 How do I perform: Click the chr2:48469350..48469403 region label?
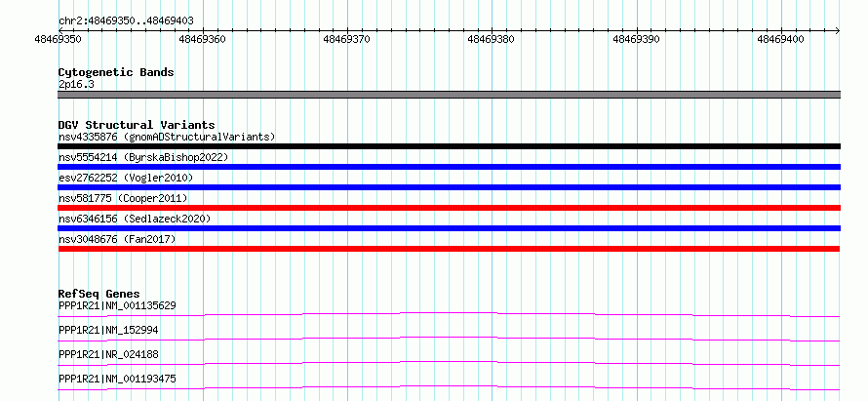coord(126,21)
